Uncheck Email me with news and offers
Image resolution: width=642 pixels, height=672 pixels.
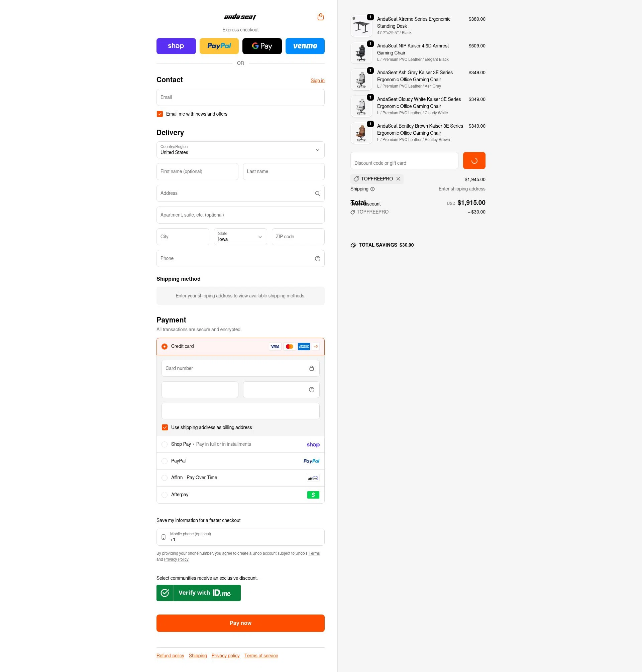pyautogui.click(x=160, y=114)
